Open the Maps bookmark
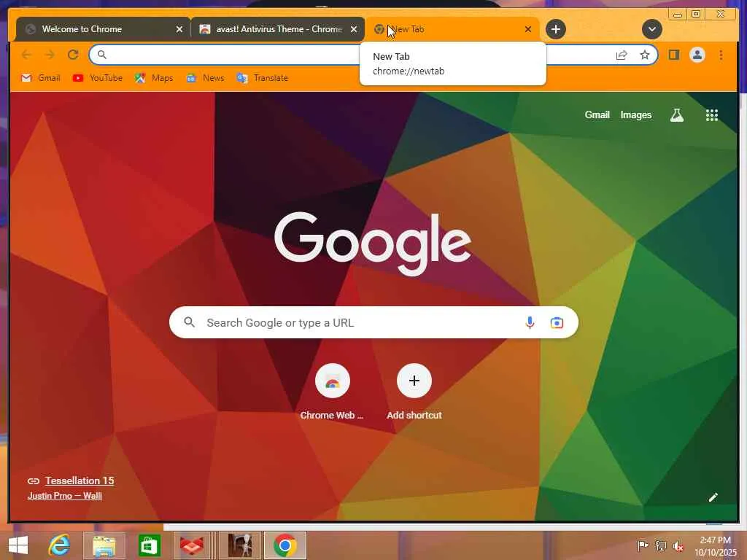This screenshot has height=560, width=747. pos(154,77)
